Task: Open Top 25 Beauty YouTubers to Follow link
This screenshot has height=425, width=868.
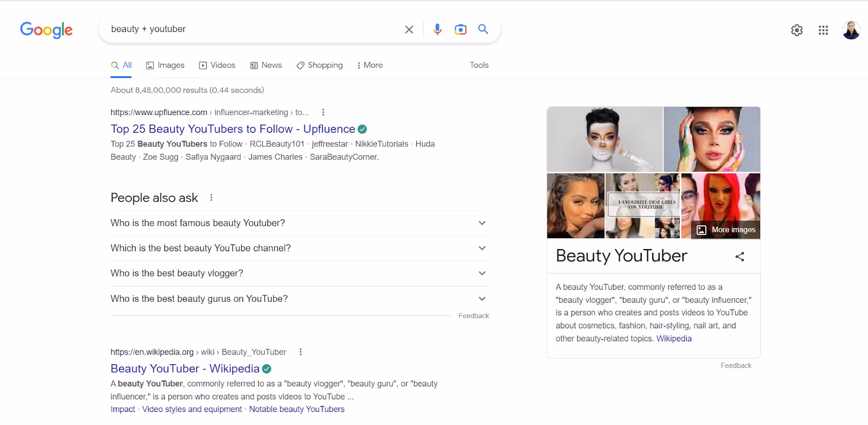Action: pyautogui.click(x=233, y=129)
